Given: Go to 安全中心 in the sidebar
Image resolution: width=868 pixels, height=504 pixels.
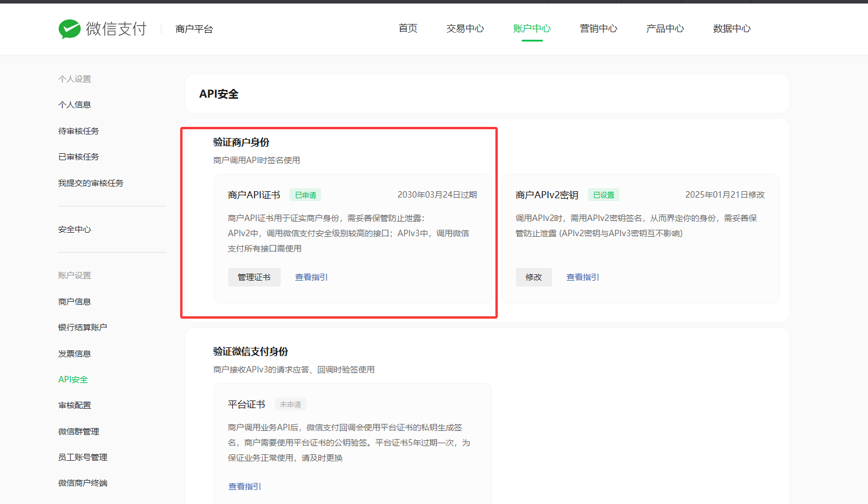Looking at the screenshot, I should 75,229.
